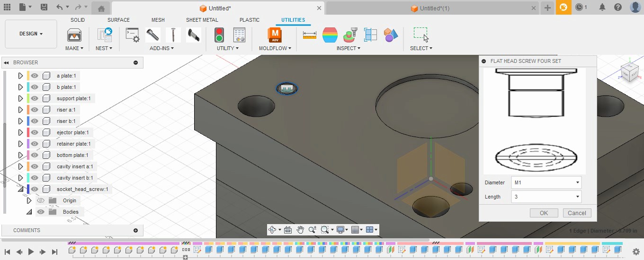Image resolution: width=644 pixels, height=260 pixels.
Task: Switch to the MESH tab
Action: [158, 20]
